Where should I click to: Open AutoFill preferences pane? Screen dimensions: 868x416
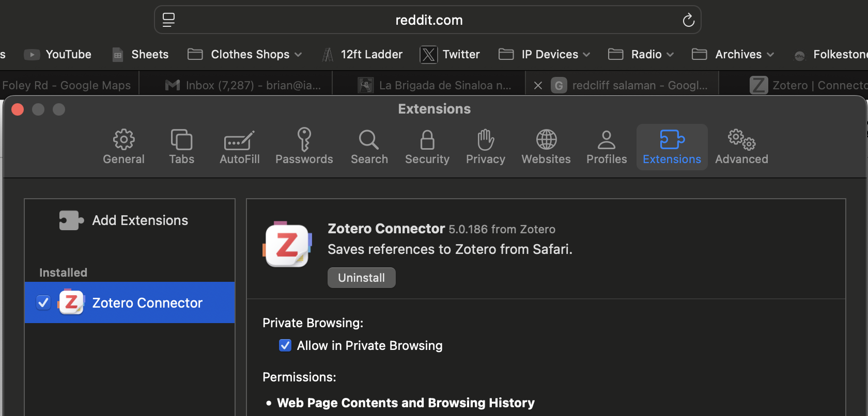pos(239,147)
